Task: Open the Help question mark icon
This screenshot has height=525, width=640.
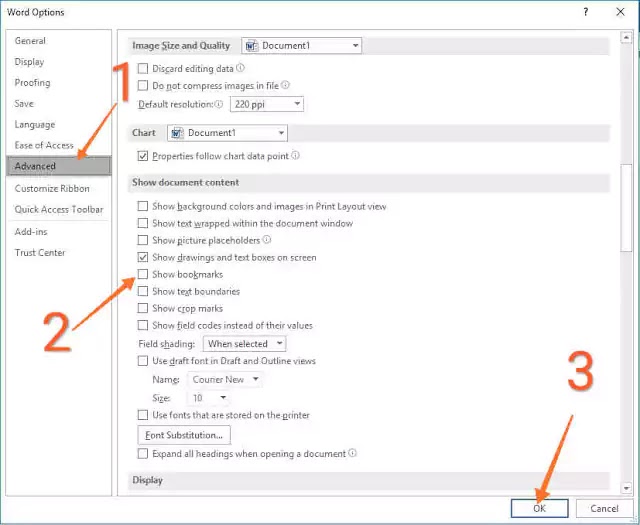Action: pyautogui.click(x=586, y=12)
